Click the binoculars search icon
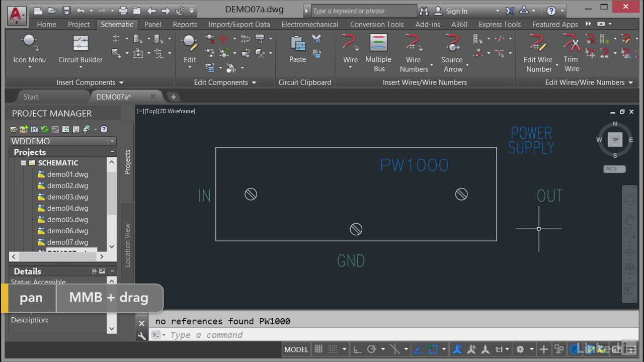 click(424, 11)
